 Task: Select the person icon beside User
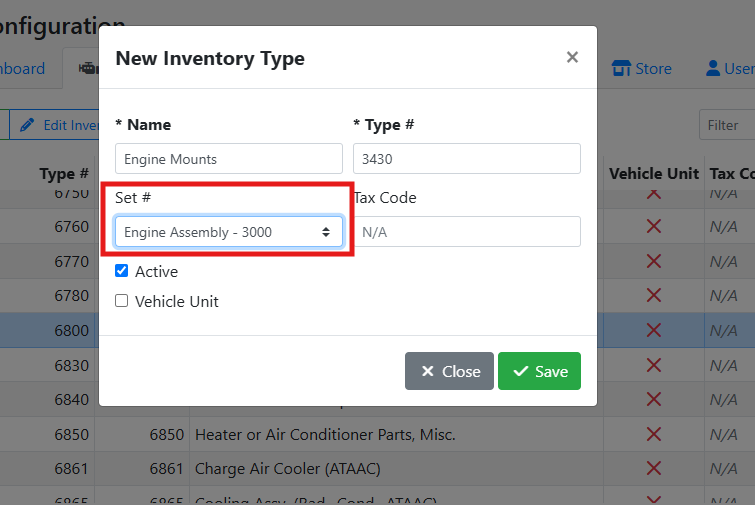(713, 68)
